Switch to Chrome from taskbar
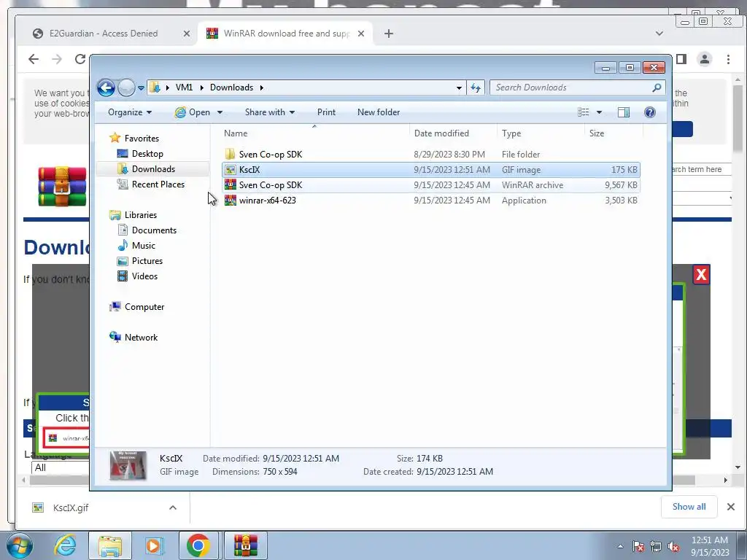 coord(198,545)
